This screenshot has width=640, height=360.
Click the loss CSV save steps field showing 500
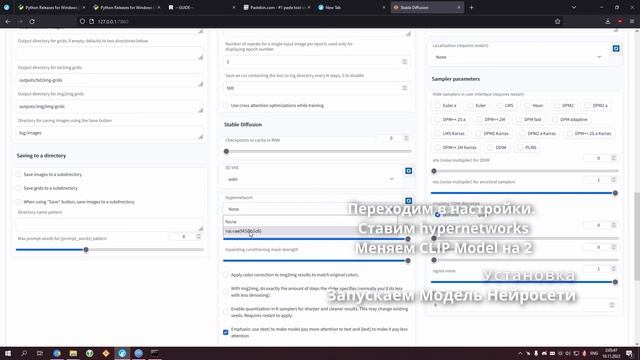(317, 88)
